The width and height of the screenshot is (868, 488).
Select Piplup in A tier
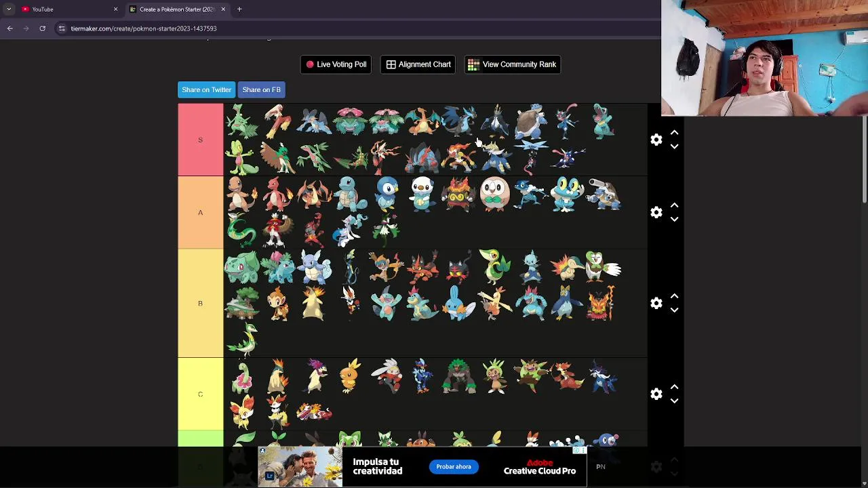387,195
